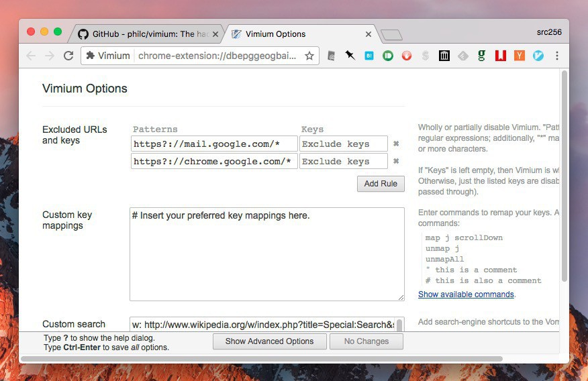
Task: Focus Exclude keys field for chrome.google.com
Action: click(x=344, y=161)
